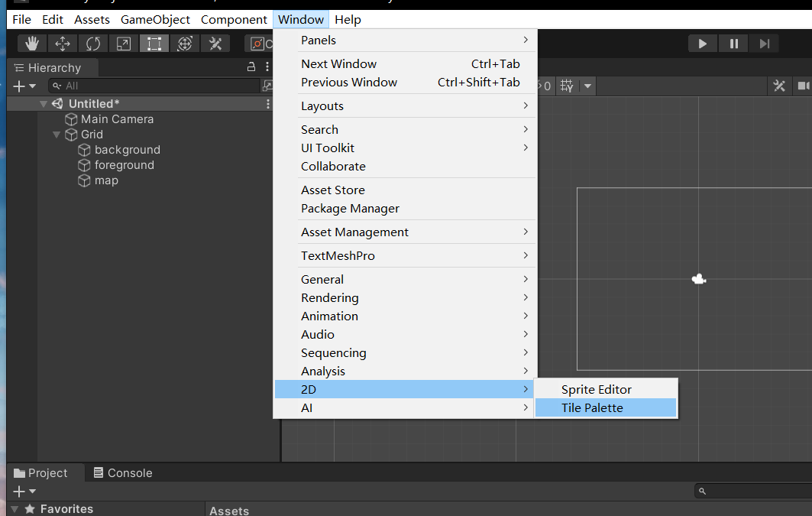812x516 pixels.
Task: Expand General submenu
Action: (406, 280)
